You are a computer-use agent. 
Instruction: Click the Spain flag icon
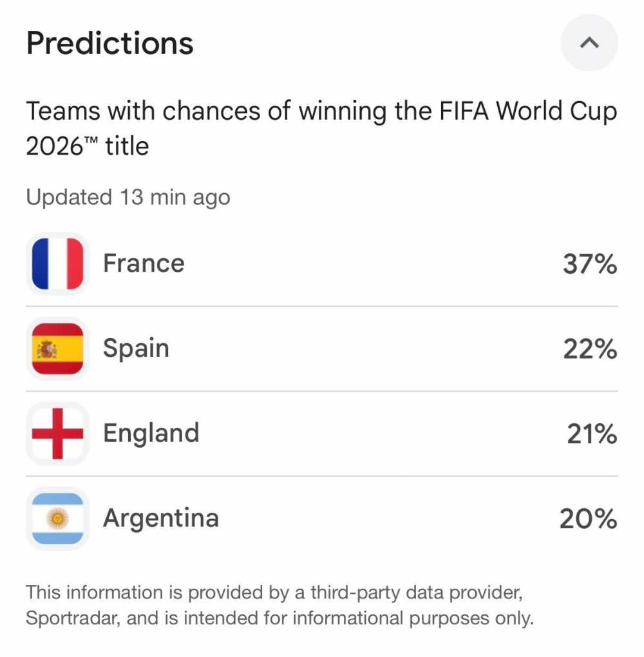point(57,348)
